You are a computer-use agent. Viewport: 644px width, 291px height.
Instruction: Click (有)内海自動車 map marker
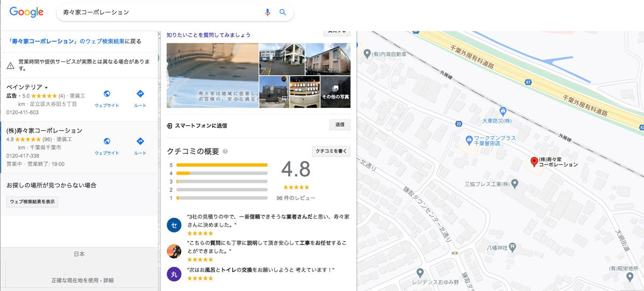point(367,54)
